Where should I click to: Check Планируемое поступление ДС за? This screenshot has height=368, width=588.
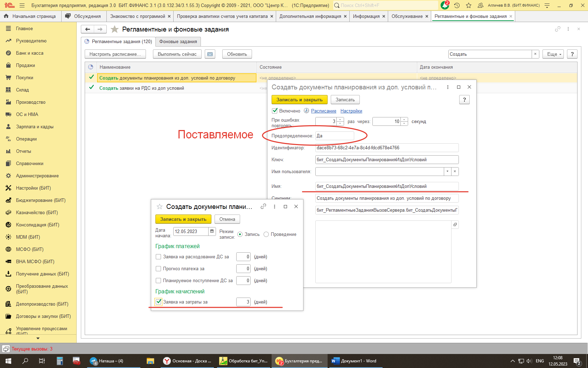[158, 281]
